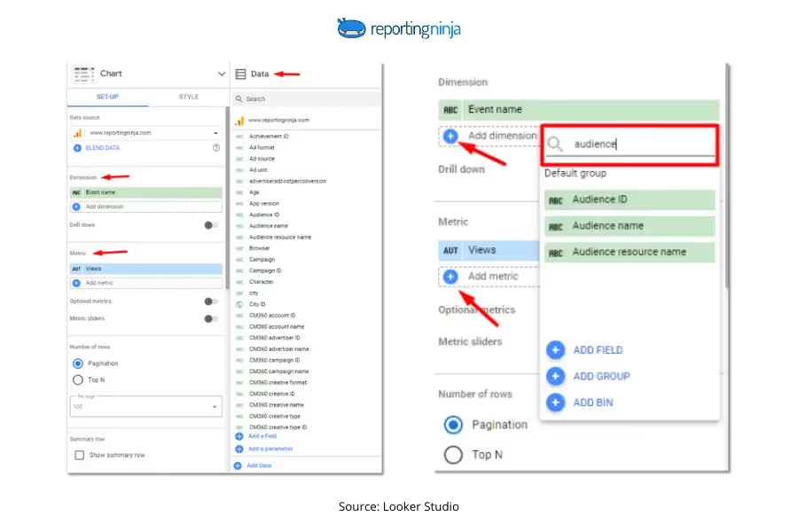Click the ADD FIELD button in the picker
Image resolution: width=798 pixels, height=532 pixels.
pos(598,350)
